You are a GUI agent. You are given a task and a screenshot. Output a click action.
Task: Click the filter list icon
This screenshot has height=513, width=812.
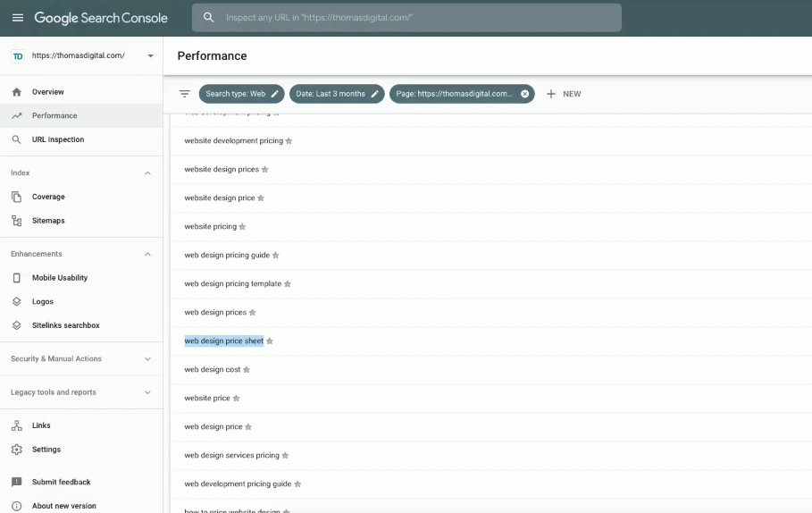tap(185, 94)
